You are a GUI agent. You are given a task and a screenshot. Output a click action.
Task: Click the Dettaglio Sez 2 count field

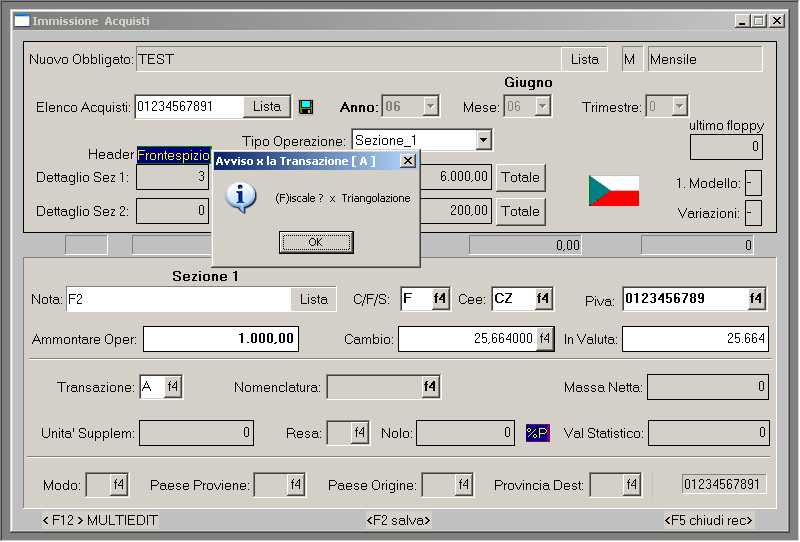(x=172, y=211)
